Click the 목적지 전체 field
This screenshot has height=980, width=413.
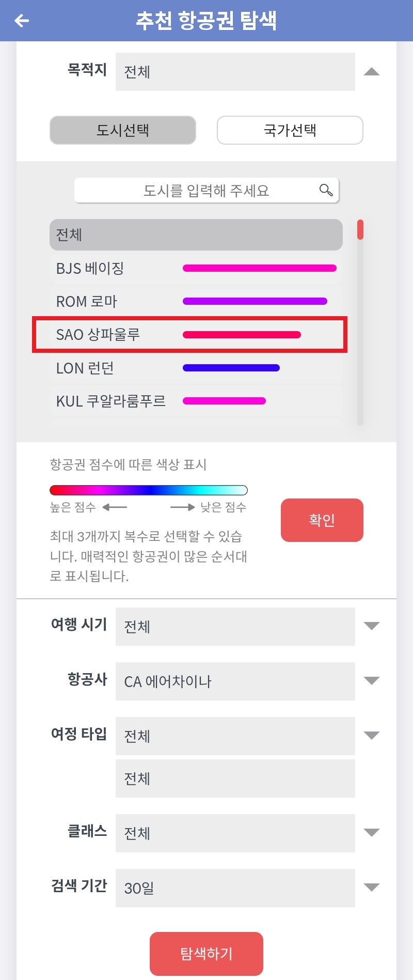click(235, 72)
